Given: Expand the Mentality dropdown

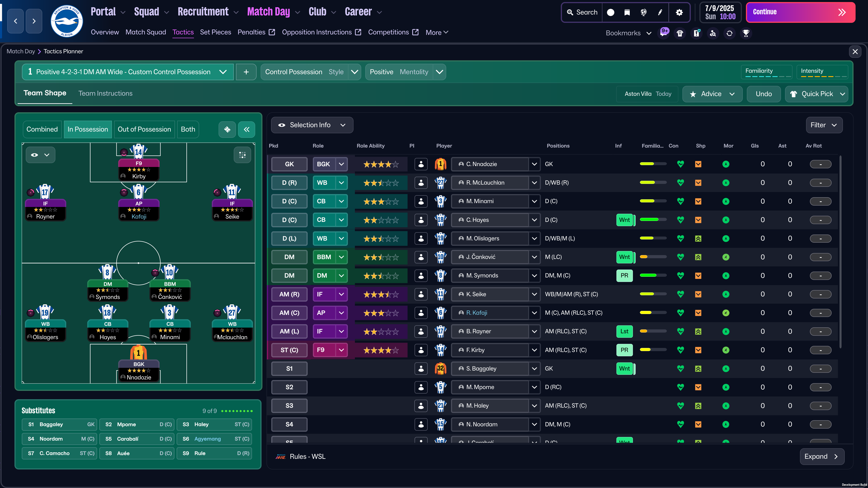Looking at the screenshot, I should tap(439, 72).
